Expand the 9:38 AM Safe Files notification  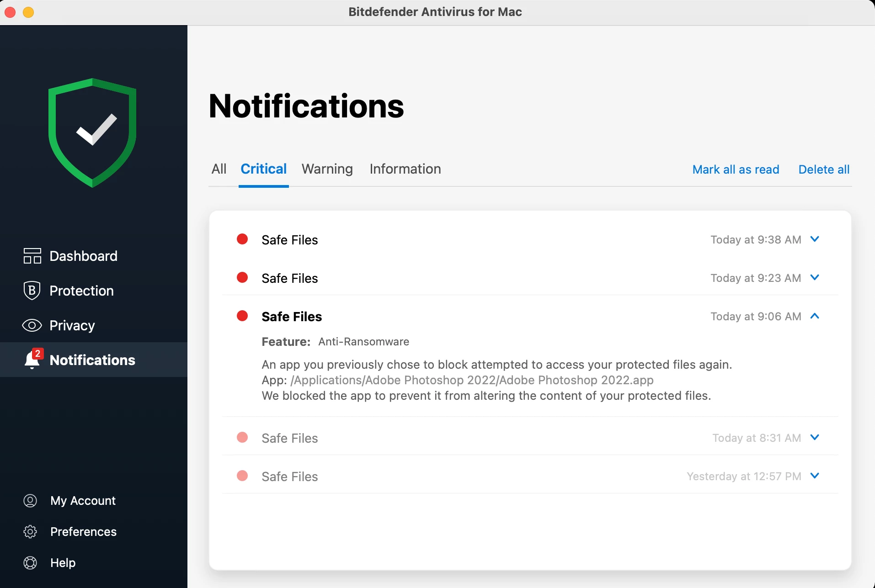pos(815,239)
